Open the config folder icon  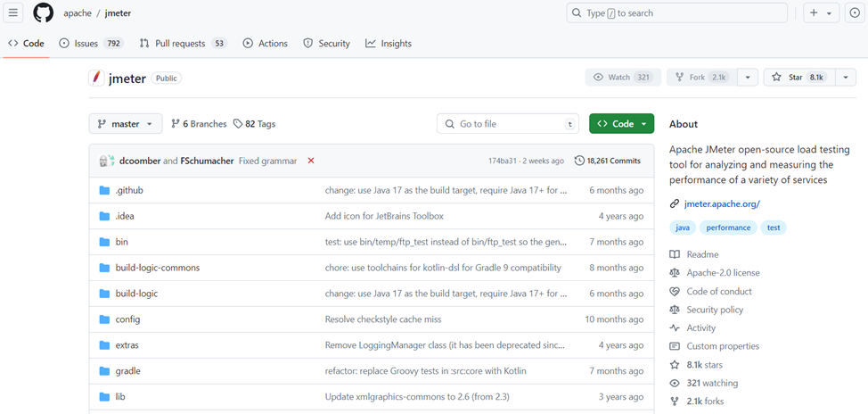tap(104, 319)
